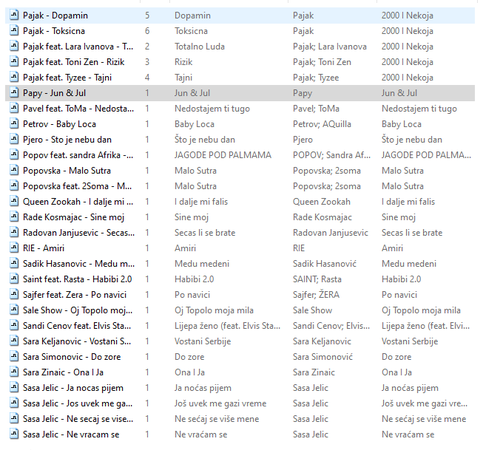
Task: Select the file Pajak - Toksicna
Action: pyautogui.click(x=54, y=31)
